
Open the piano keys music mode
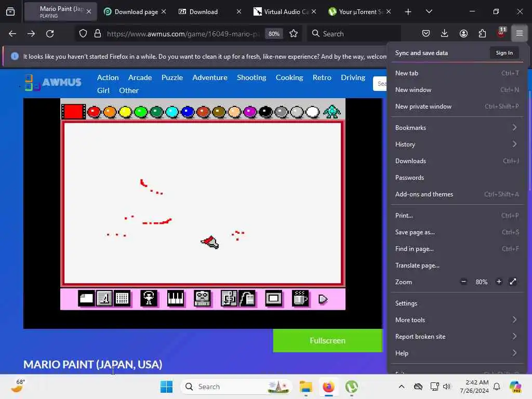(176, 299)
